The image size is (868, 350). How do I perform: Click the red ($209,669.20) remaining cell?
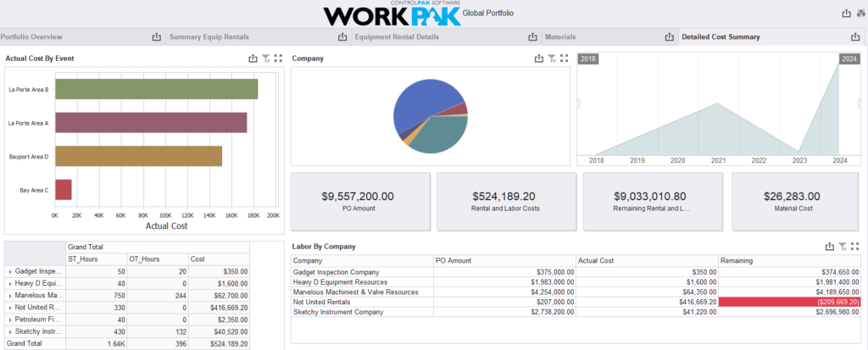[x=790, y=302]
